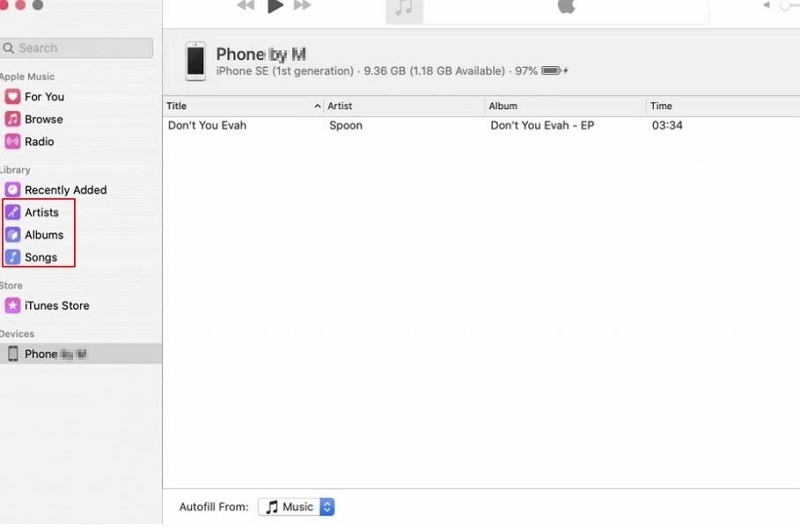Open Browse in Apple Music section
800x528 pixels.
[44, 119]
